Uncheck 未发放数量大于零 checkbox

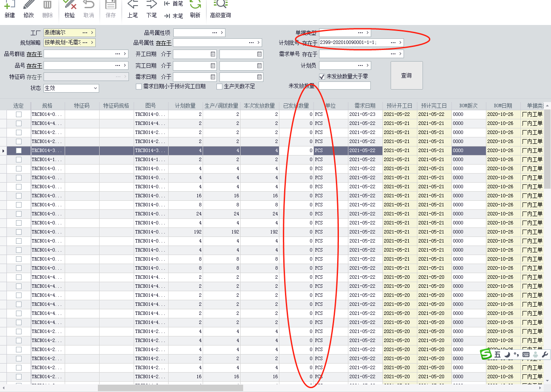[322, 77]
